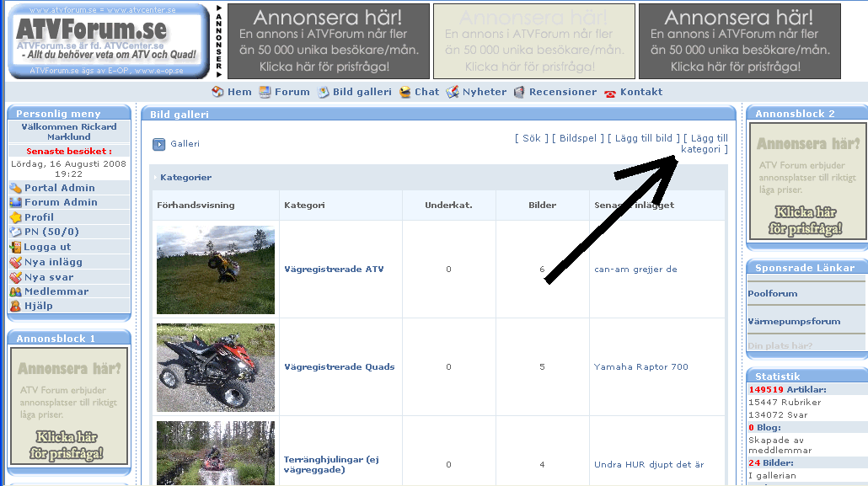Click the blue arrow icon beside Galleri

click(x=159, y=144)
